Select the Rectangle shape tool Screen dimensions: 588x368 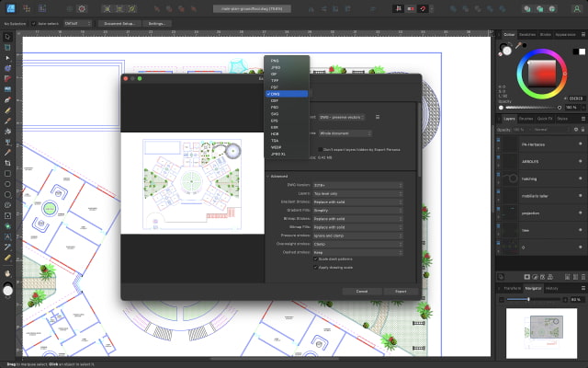pos(7,172)
